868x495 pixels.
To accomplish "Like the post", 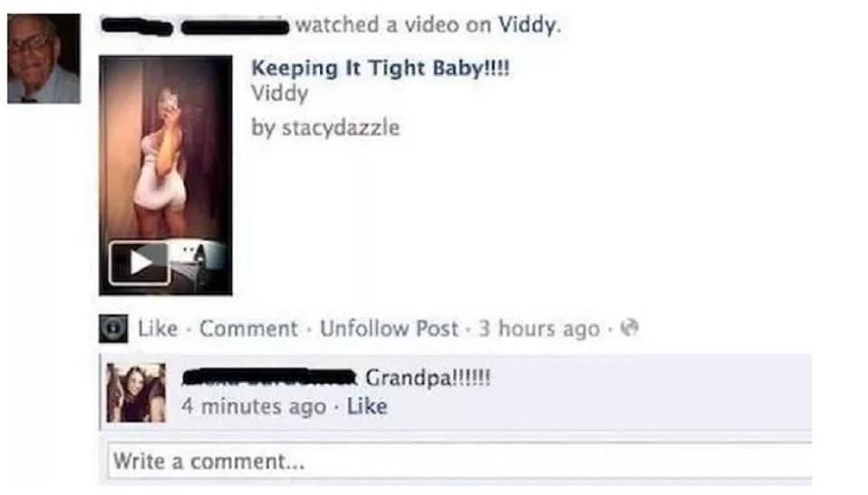I will click(x=157, y=329).
